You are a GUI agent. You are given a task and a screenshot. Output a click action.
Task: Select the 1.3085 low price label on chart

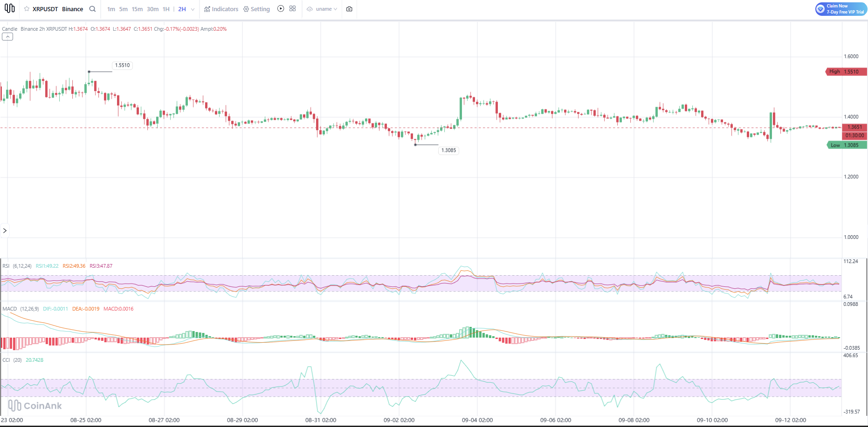pyautogui.click(x=449, y=150)
